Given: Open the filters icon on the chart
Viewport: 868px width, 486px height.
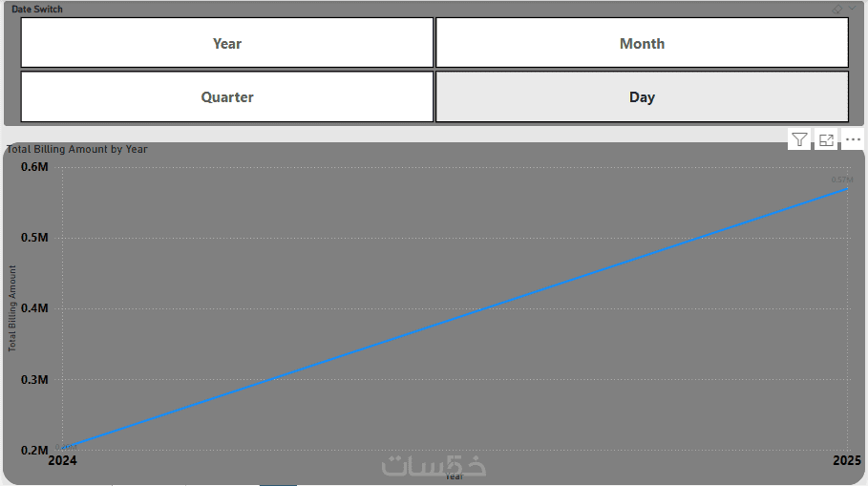Looking at the screenshot, I should tap(799, 139).
